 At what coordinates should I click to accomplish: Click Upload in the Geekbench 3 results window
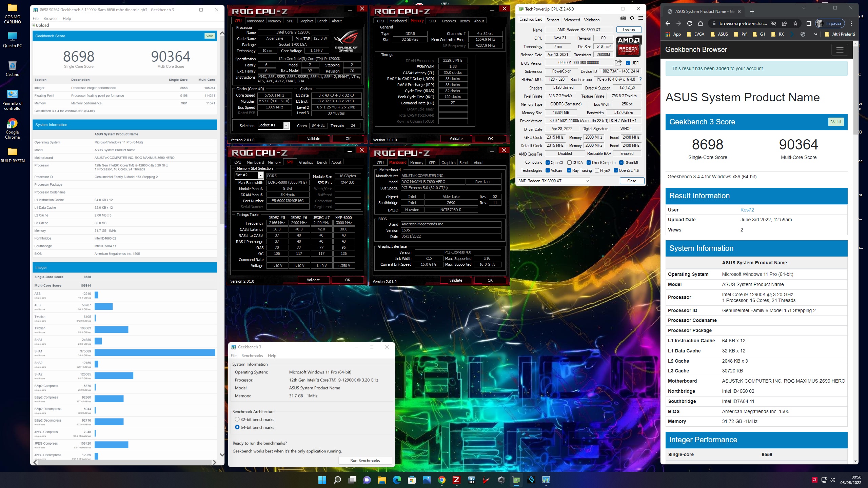coord(40,25)
